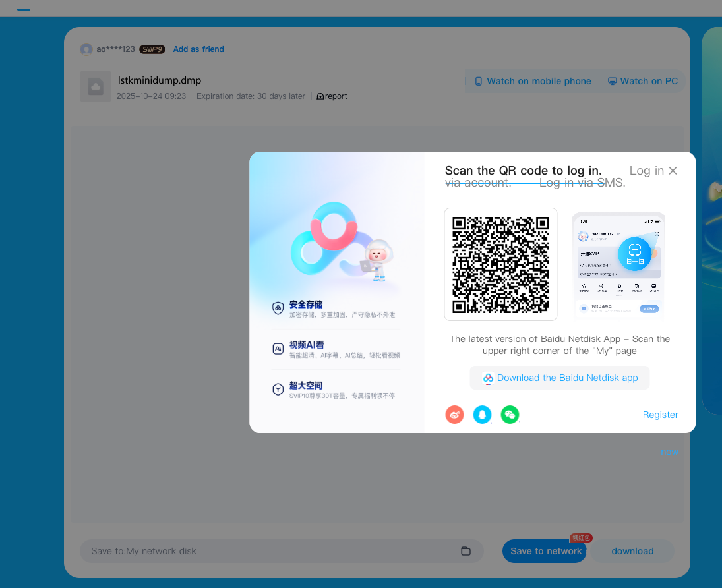Click the 安全存储 shield icon
This screenshot has height=588, width=722.
pos(278,308)
